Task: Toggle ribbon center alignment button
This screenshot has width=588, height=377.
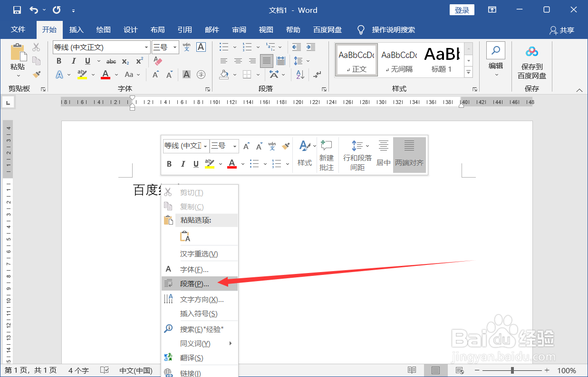Action: pos(238,61)
